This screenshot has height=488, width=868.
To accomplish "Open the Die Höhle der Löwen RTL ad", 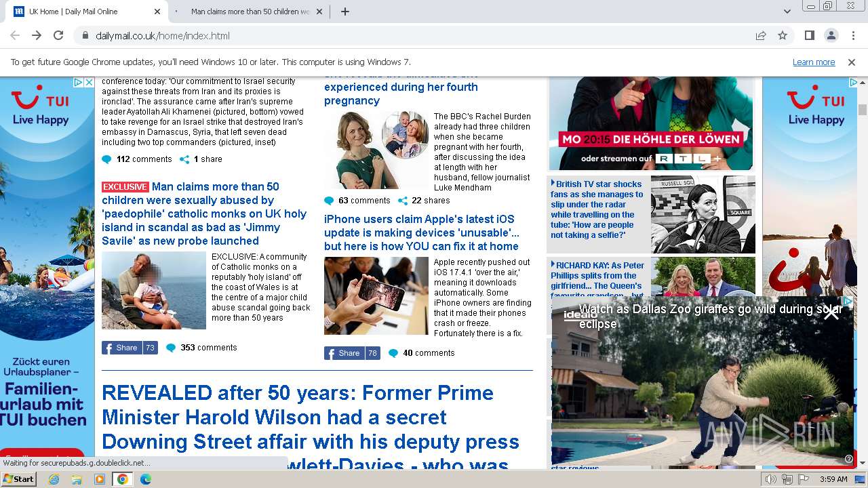I will 651,123.
